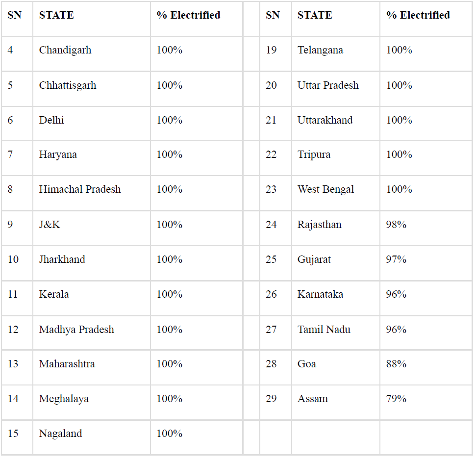
Task: Click the West Bengal entry
Action: pos(326,189)
